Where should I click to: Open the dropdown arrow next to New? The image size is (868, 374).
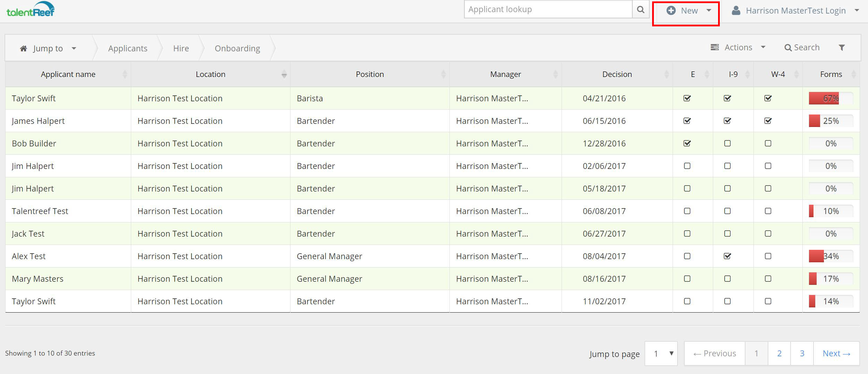(x=708, y=10)
